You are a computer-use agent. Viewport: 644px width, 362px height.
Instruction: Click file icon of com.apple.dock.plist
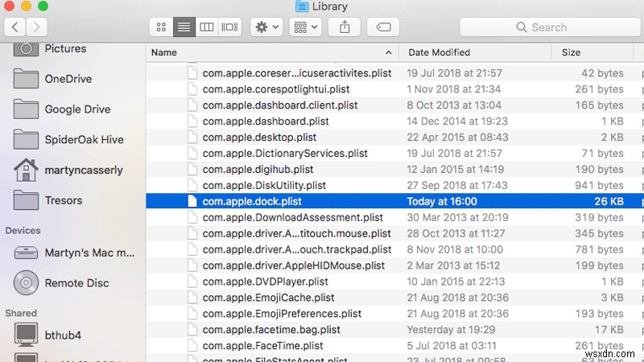tap(192, 201)
